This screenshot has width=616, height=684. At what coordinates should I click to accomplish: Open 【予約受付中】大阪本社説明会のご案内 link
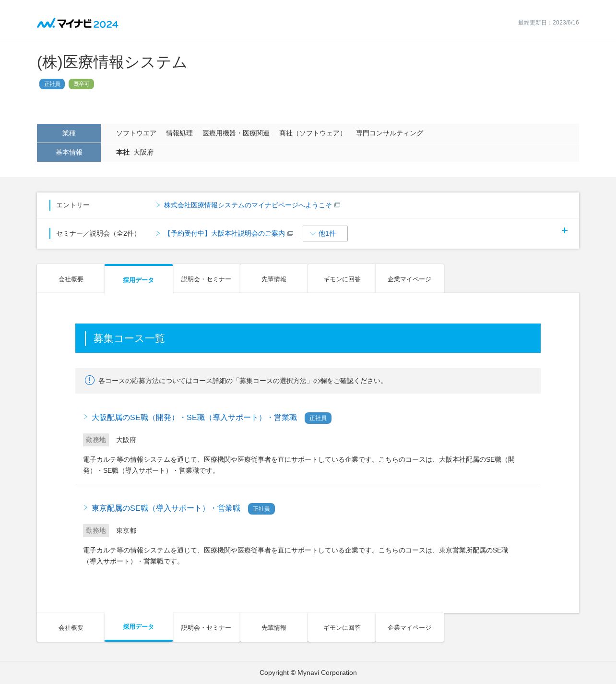[225, 234]
